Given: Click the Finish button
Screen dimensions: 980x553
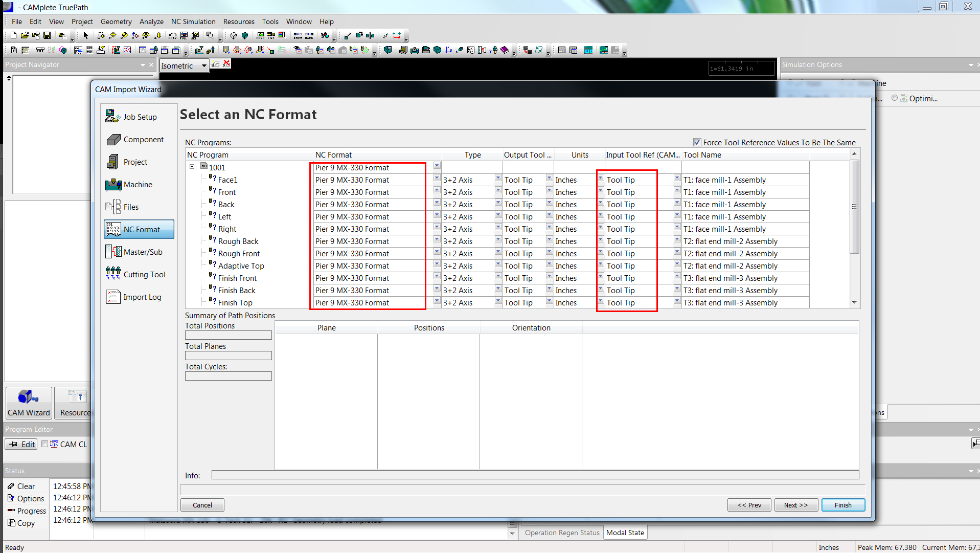Looking at the screenshot, I should (x=844, y=505).
